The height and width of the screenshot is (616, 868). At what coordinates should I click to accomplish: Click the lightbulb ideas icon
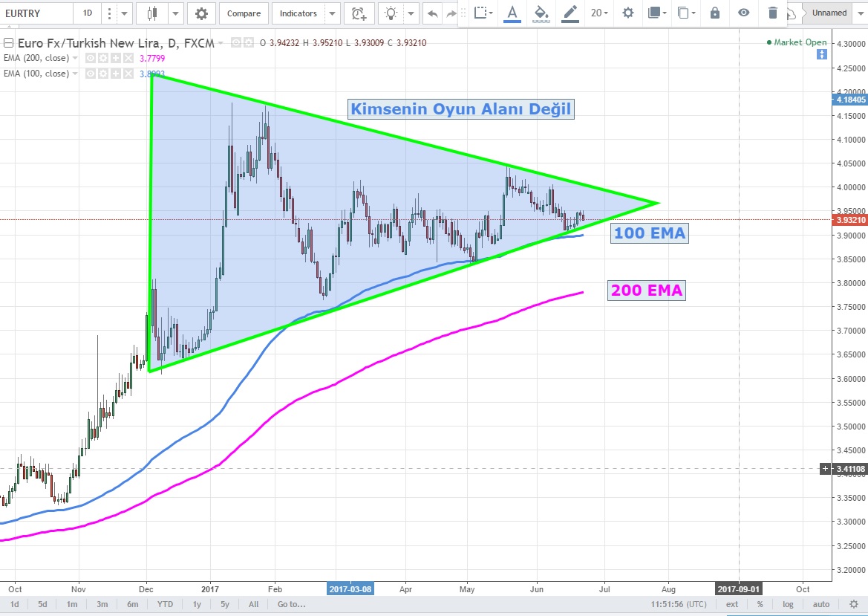pos(391,13)
